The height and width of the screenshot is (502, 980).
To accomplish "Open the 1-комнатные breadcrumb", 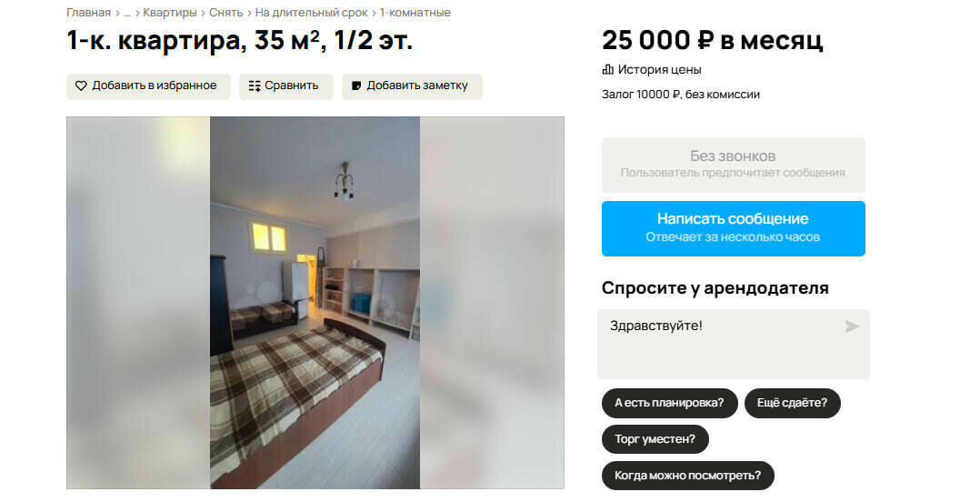I will click(415, 13).
